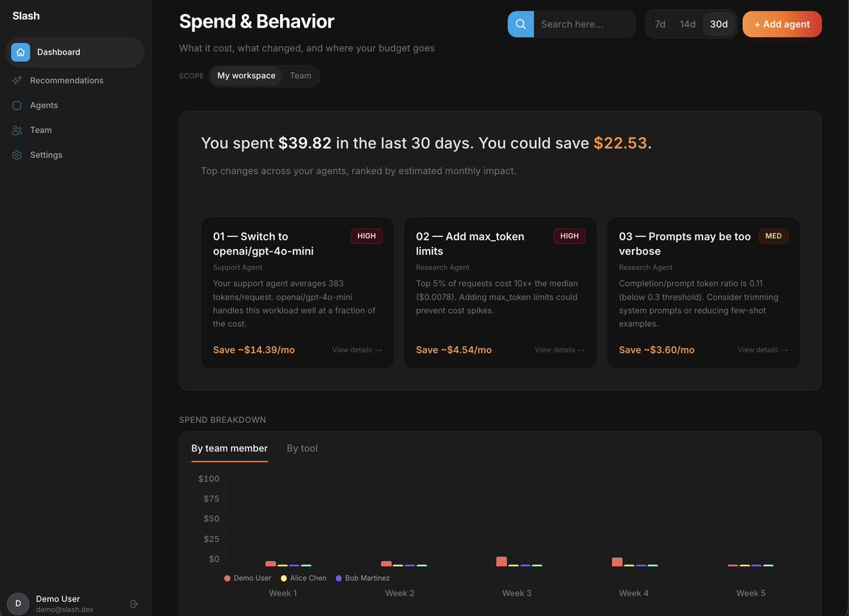Click the SPEND BREAKDOWN section label

[223, 420]
